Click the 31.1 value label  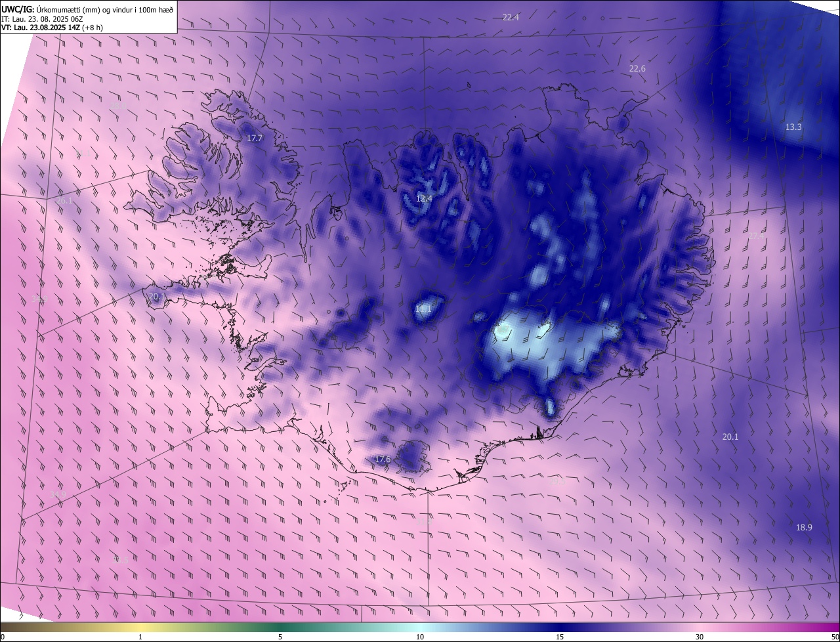pos(83,154)
